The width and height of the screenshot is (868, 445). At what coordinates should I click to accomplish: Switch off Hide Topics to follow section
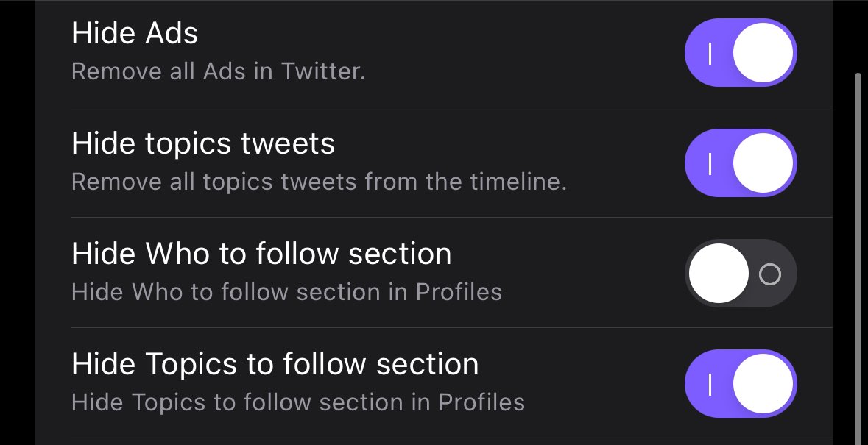[741, 384]
